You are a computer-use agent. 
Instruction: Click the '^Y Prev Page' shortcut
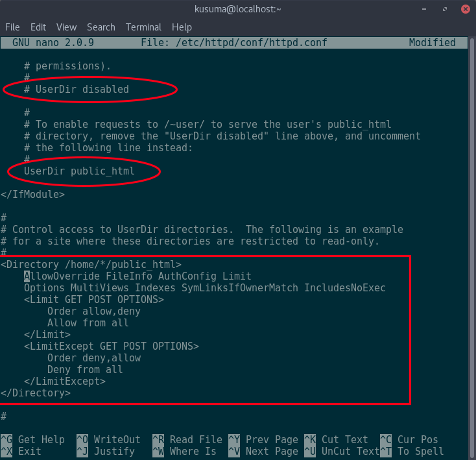pyautogui.click(x=263, y=440)
